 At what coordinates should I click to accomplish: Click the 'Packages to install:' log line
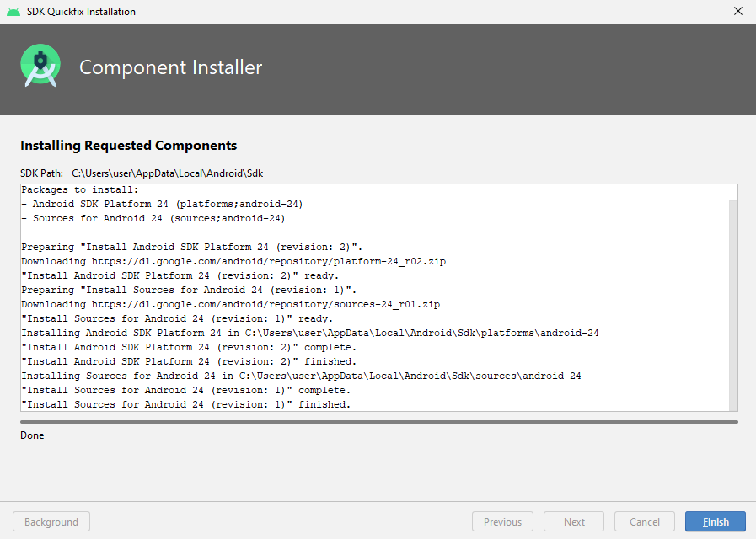pyautogui.click(x=79, y=189)
